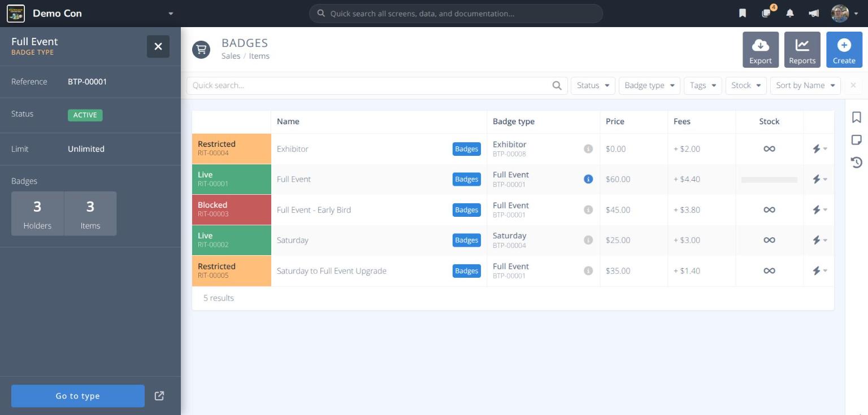Clear filters with the X icon
The width and height of the screenshot is (868, 415).
[853, 85]
